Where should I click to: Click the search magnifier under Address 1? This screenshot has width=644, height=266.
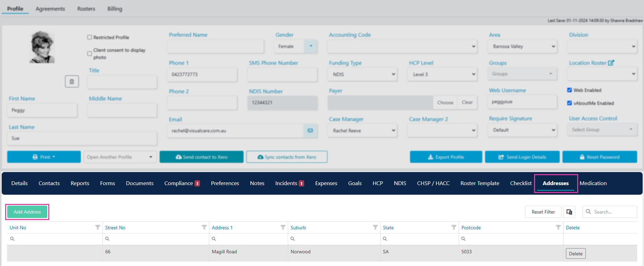[214, 239]
